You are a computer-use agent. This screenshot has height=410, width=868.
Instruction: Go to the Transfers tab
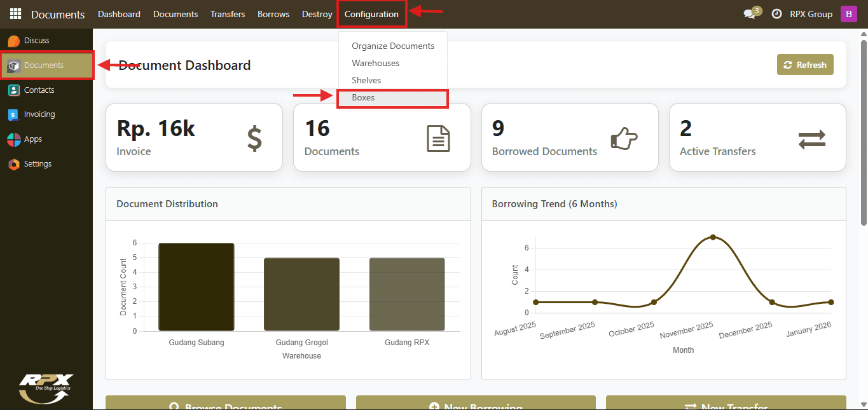[x=228, y=14]
